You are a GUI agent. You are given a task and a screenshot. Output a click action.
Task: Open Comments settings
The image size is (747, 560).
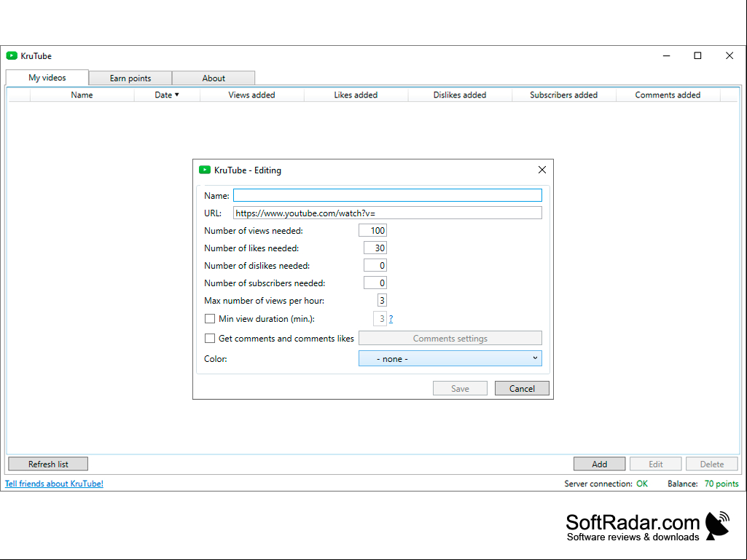[x=450, y=339]
